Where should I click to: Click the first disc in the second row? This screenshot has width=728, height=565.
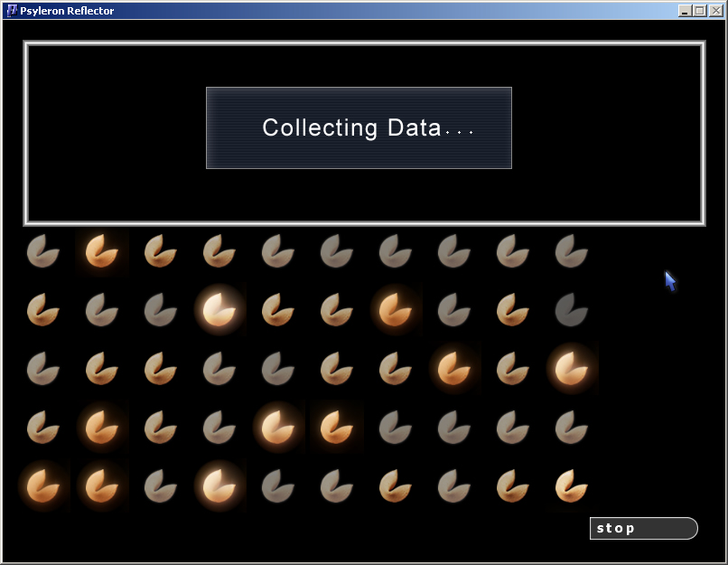coord(43,310)
